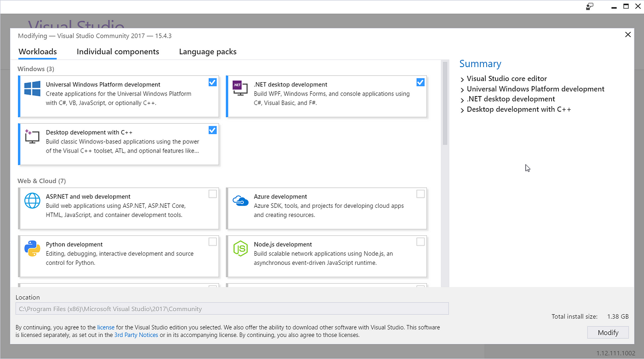
Task: Uncheck Universal Windows Platform development workload
Action: (x=213, y=82)
